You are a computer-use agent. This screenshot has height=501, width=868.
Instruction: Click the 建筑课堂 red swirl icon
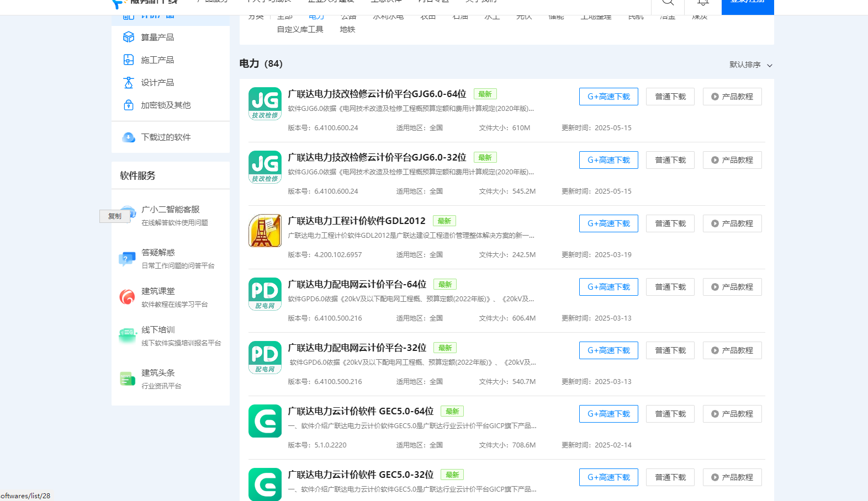128,297
